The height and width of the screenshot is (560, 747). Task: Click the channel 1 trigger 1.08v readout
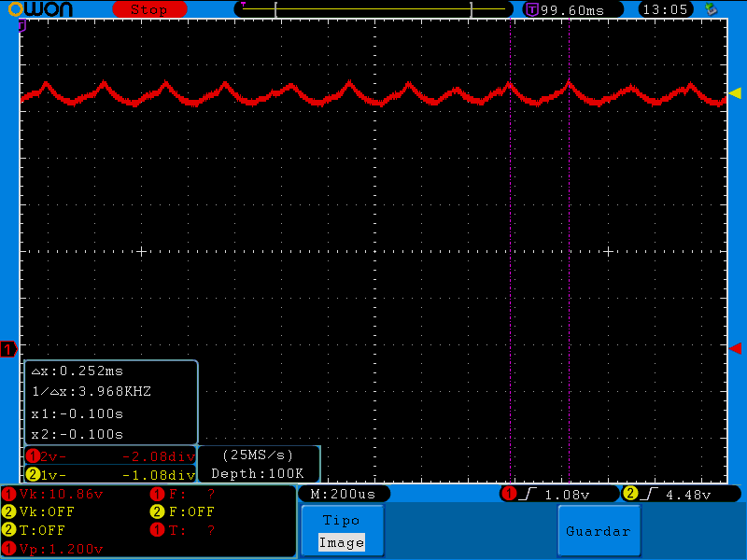click(x=567, y=495)
